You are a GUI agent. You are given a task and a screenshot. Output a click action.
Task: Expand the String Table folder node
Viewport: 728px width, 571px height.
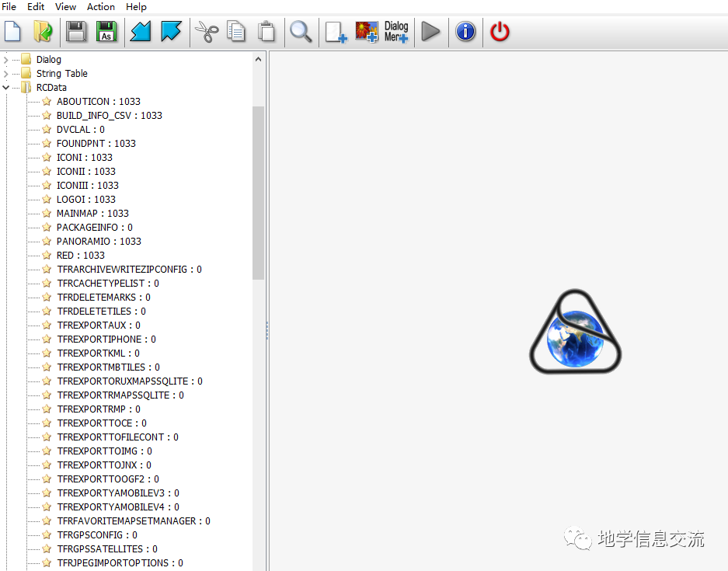(5, 74)
